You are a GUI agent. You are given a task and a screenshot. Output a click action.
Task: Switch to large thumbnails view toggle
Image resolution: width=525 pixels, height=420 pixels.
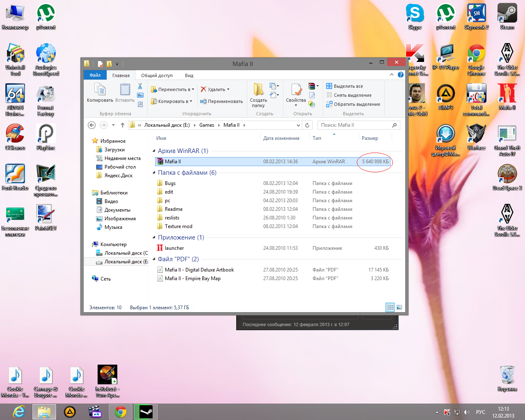399,307
